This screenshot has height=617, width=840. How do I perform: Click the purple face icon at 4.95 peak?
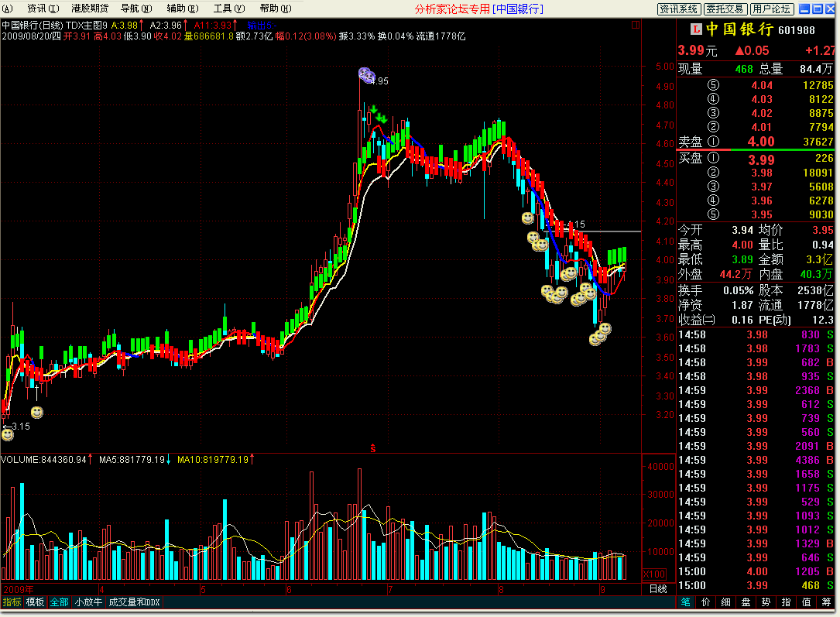366,75
